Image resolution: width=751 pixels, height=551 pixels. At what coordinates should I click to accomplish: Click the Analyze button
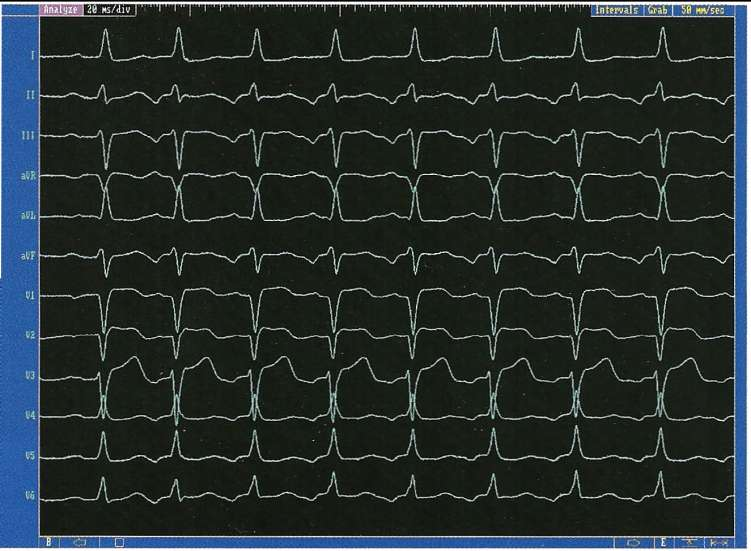point(61,10)
